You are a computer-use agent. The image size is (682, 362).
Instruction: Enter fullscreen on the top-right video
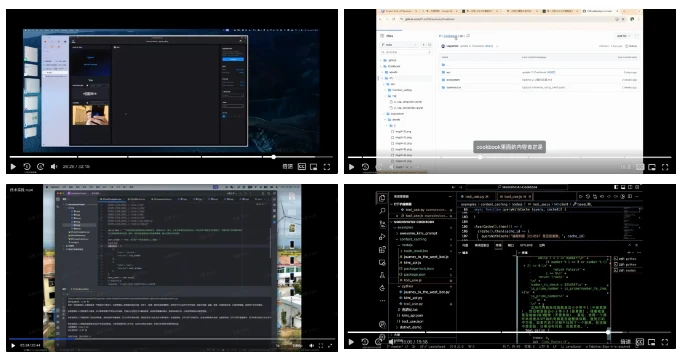point(665,167)
